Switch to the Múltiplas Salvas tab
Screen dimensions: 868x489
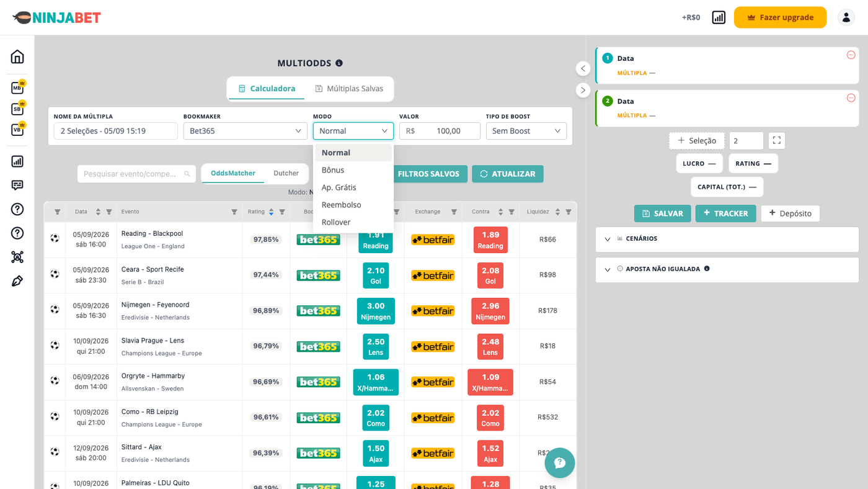tap(349, 89)
